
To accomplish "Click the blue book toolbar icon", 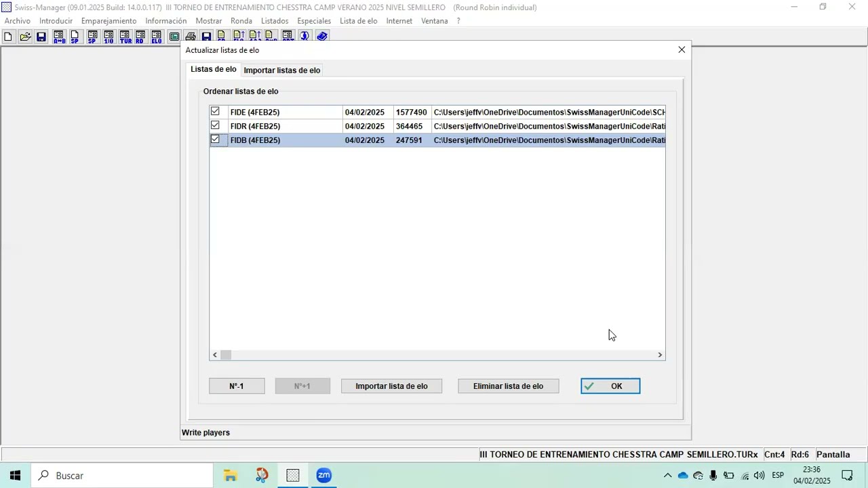I will click(x=322, y=37).
